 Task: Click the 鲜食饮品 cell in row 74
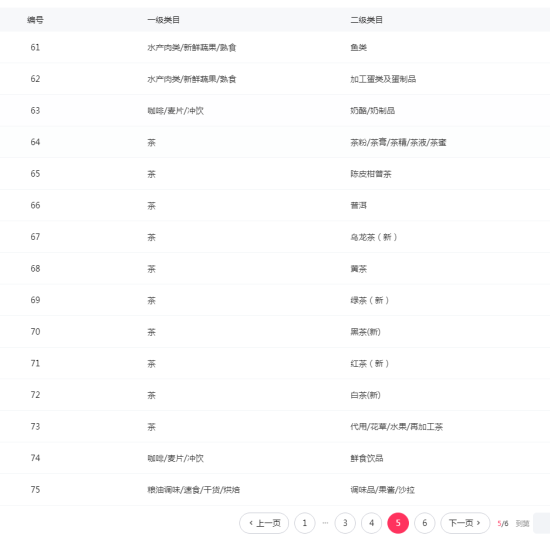point(367,458)
